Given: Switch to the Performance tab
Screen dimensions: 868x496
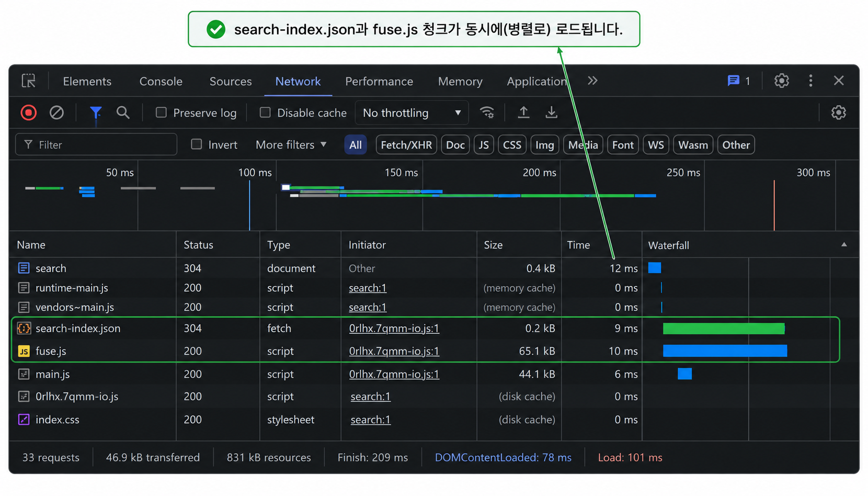Looking at the screenshot, I should coord(379,81).
